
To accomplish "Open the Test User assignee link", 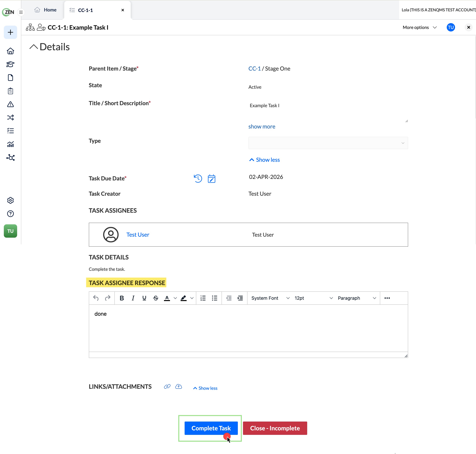I will point(138,235).
